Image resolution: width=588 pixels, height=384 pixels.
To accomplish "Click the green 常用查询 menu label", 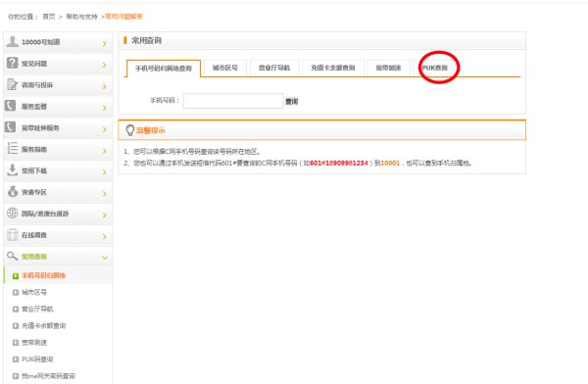I will click(x=34, y=257).
